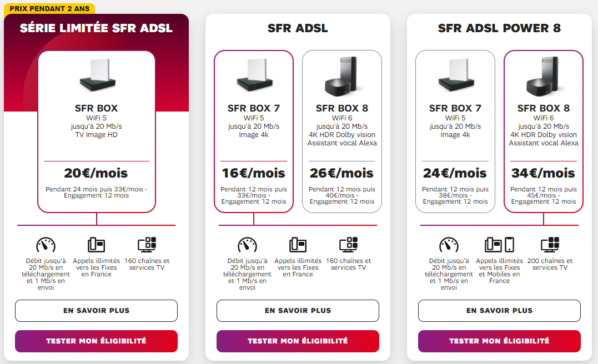Click the TV channels icon in SFR ADSL card
The width and height of the screenshot is (598, 364).
pos(349,245)
